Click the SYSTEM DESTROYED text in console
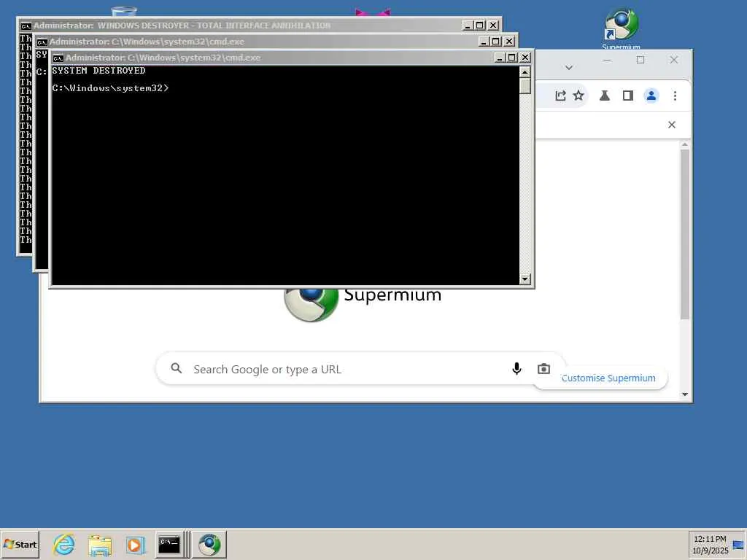 tap(98, 71)
